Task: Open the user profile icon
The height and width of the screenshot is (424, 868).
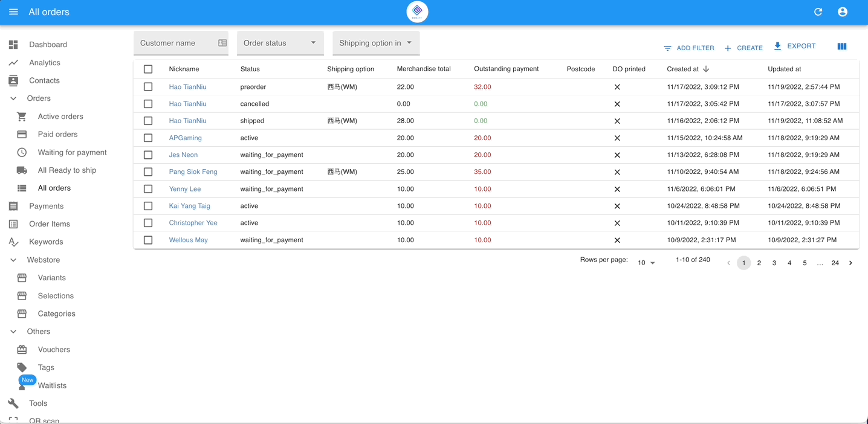Action: 842,11
